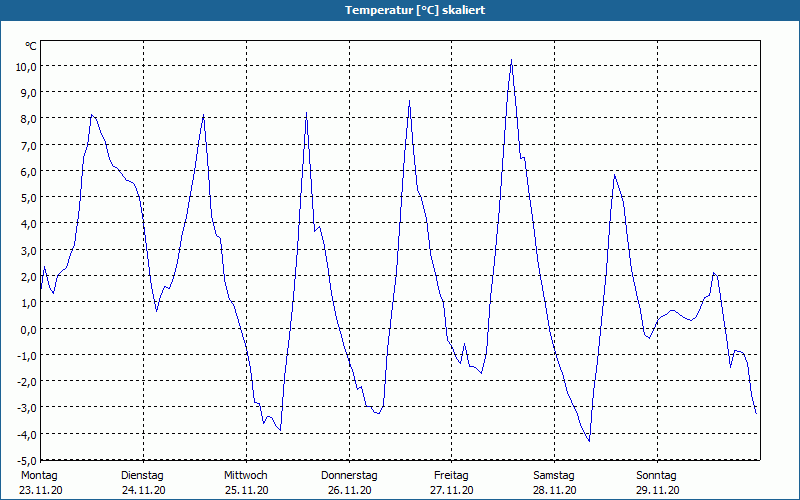Select the Montag day label
This screenshot has width=800, height=500.
39,476
